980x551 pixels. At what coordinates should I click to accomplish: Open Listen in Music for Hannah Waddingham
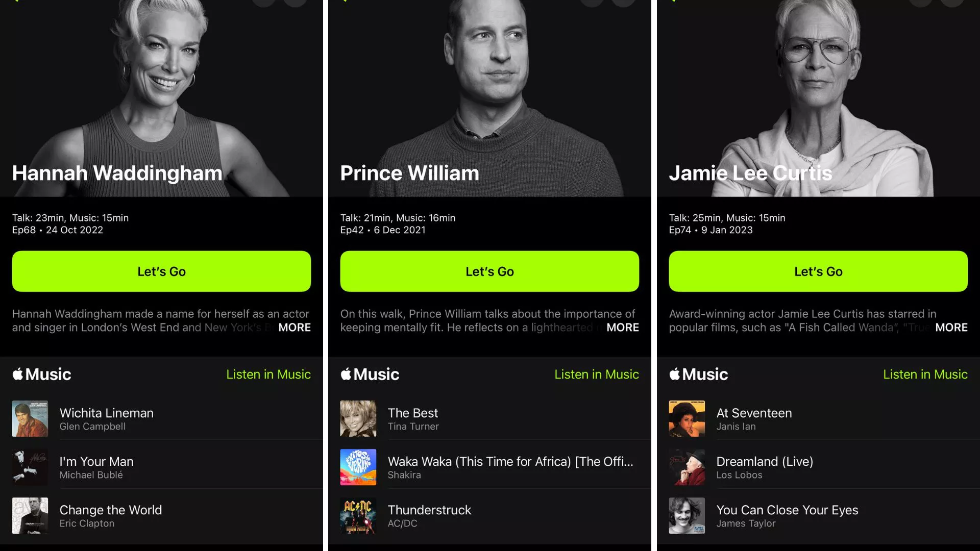268,374
